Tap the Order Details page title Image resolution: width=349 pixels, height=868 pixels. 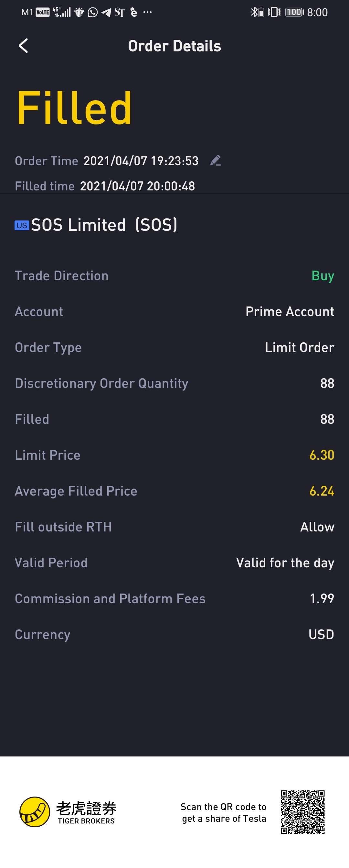(x=174, y=46)
